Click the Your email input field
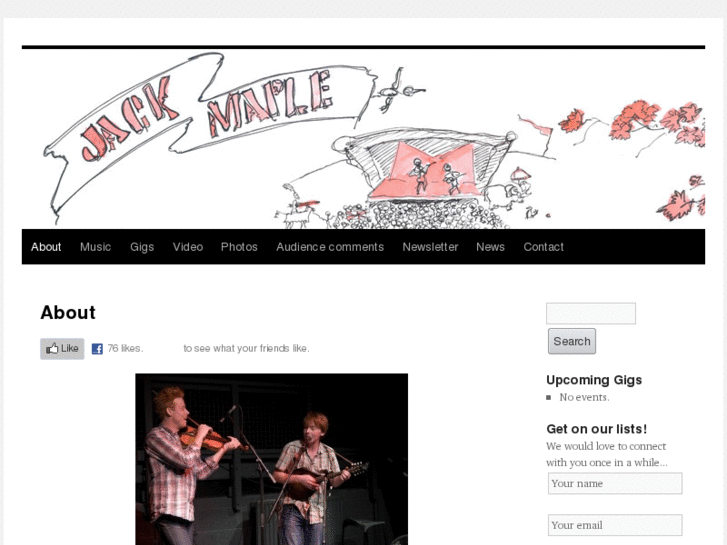The width and height of the screenshot is (727, 545). (615, 525)
